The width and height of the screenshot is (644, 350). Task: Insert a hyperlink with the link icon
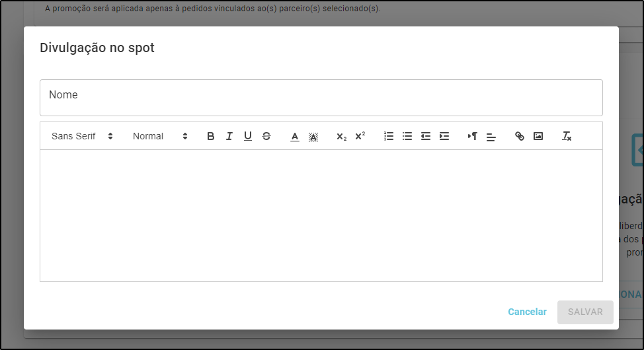pos(520,136)
